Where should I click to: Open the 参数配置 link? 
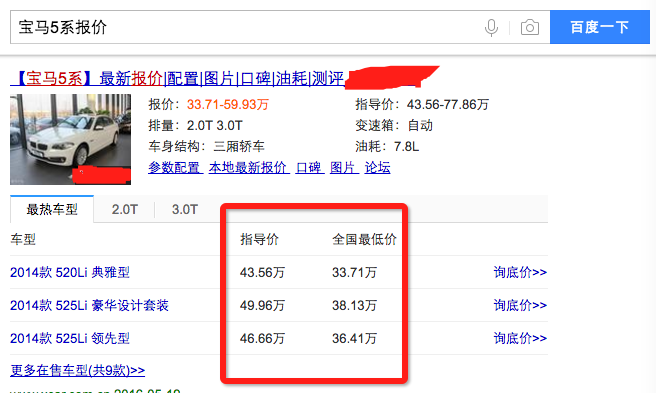tap(175, 167)
